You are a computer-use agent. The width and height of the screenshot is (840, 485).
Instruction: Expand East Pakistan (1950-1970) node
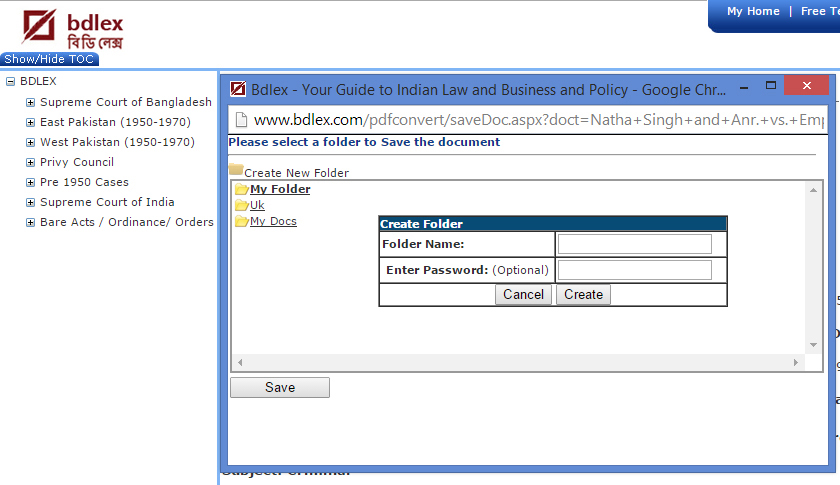pos(31,122)
